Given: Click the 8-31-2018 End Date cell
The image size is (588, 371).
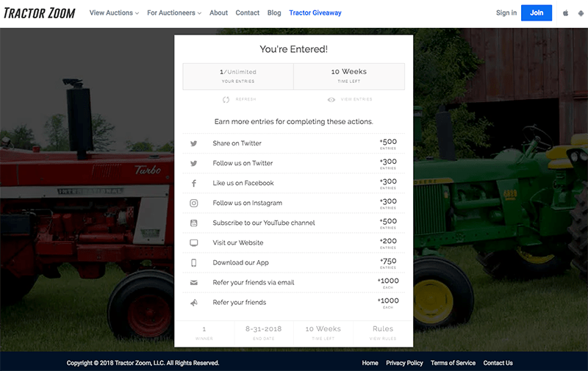Looking at the screenshot, I should pyautogui.click(x=264, y=333).
